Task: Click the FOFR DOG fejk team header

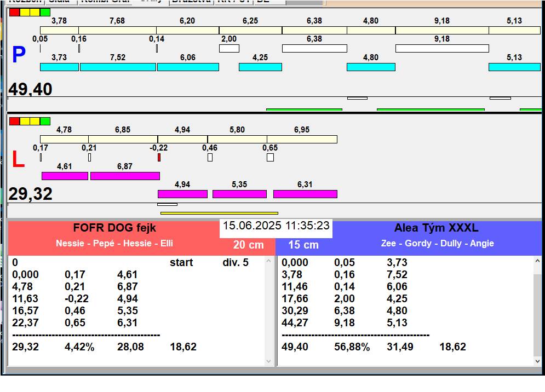Action: (114, 228)
